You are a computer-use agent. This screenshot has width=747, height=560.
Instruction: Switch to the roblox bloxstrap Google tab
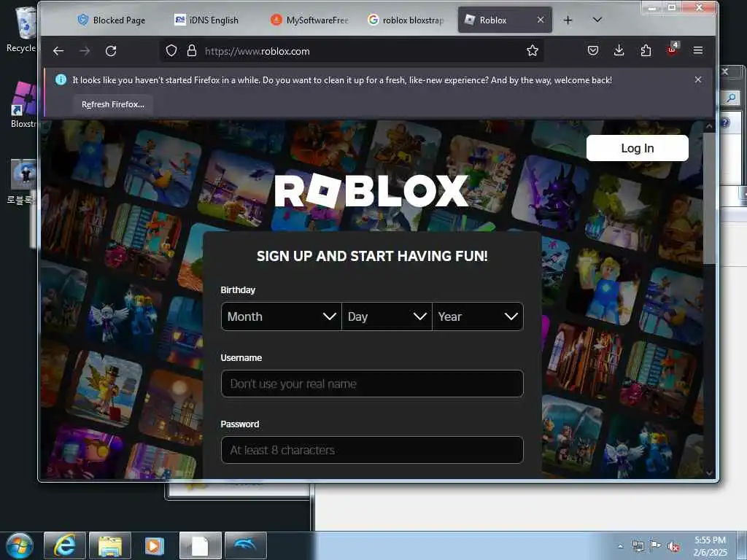406,20
